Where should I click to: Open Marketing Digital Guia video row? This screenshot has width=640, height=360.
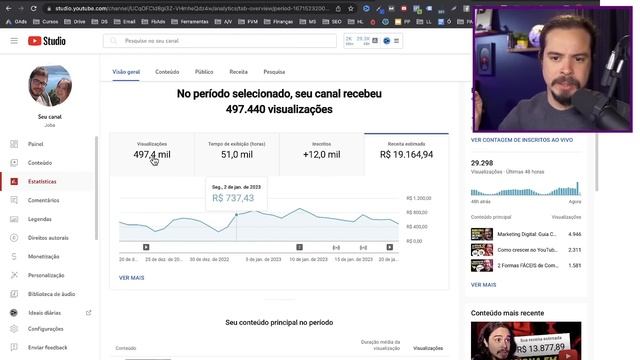(526, 234)
